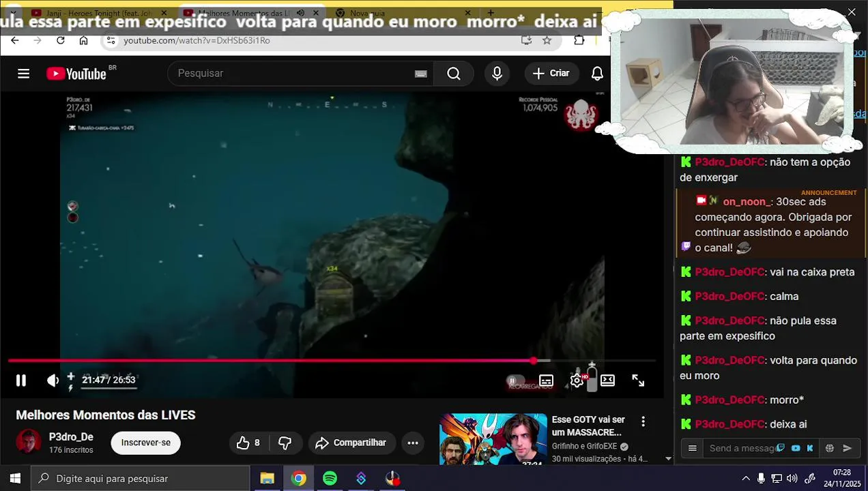This screenshot has height=491, width=868.
Task: Click the buffered portion after the playhead
Action: click(543, 361)
